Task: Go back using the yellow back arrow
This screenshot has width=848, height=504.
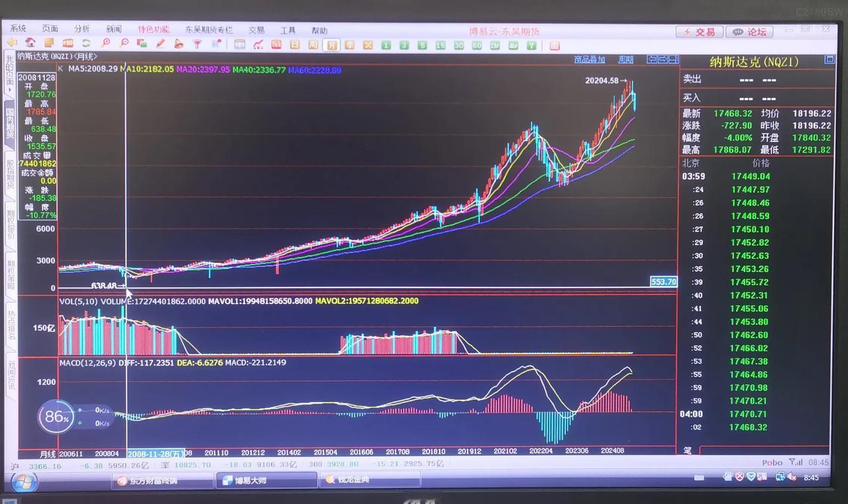Action: point(12,44)
